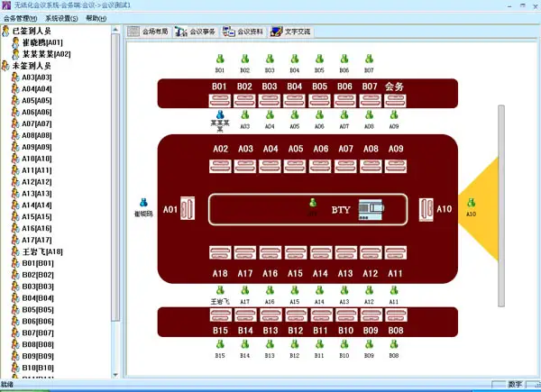Image resolution: width=541 pixels, height=392 pixels.
Task: Click the yellow triangle projection area
Action: pyautogui.click(x=479, y=209)
